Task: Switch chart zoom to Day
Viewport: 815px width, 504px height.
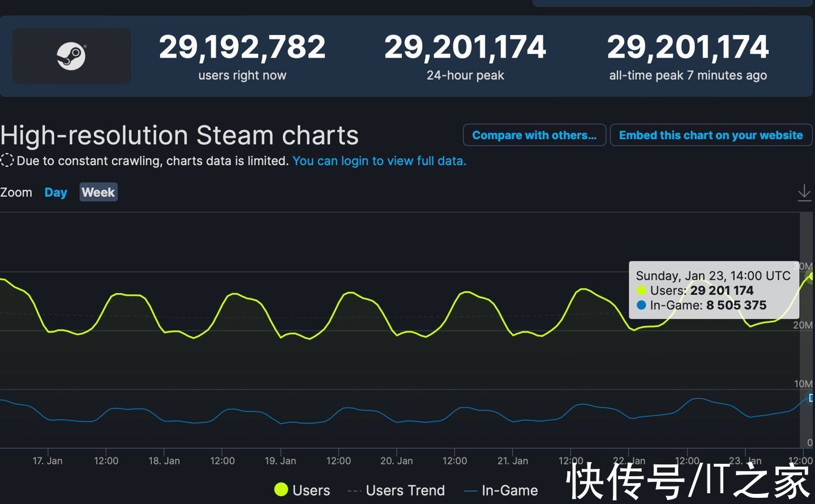Action: pos(55,193)
